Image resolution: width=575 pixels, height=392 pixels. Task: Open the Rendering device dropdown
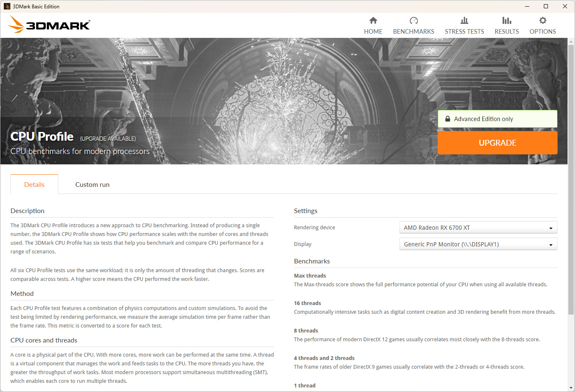478,228
